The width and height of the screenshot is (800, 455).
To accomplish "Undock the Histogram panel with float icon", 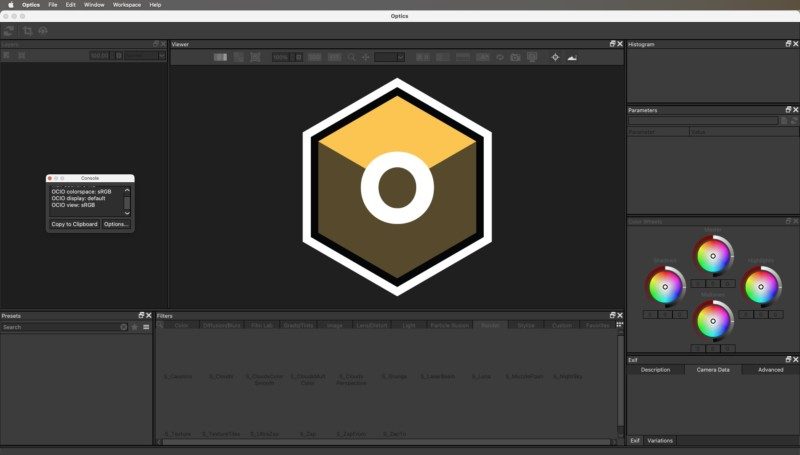I will point(788,44).
